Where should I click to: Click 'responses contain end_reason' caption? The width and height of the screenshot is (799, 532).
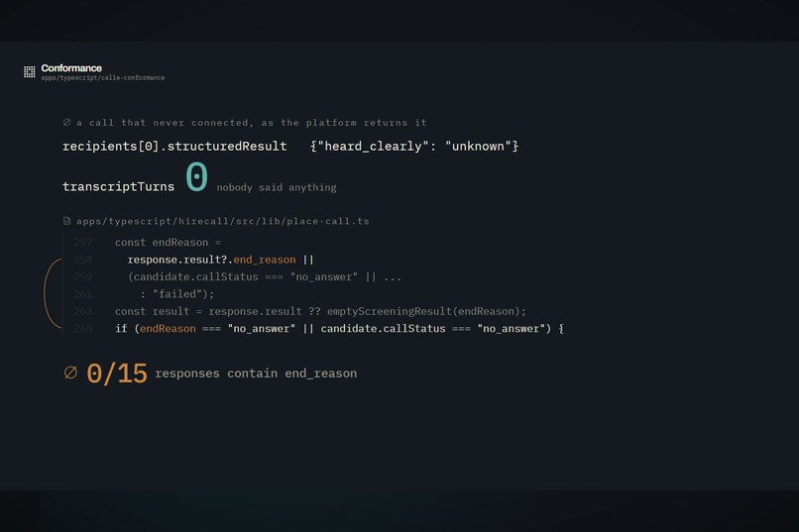pyautogui.click(x=256, y=373)
